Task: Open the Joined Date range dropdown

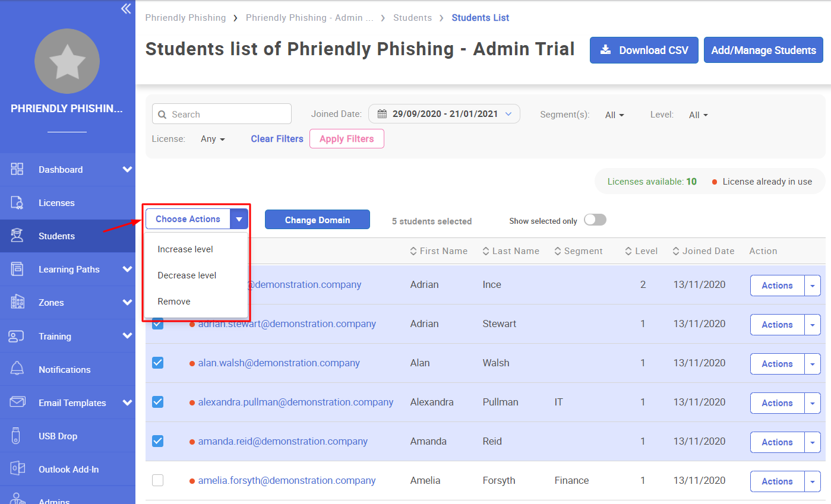Action: pyautogui.click(x=444, y=114)
